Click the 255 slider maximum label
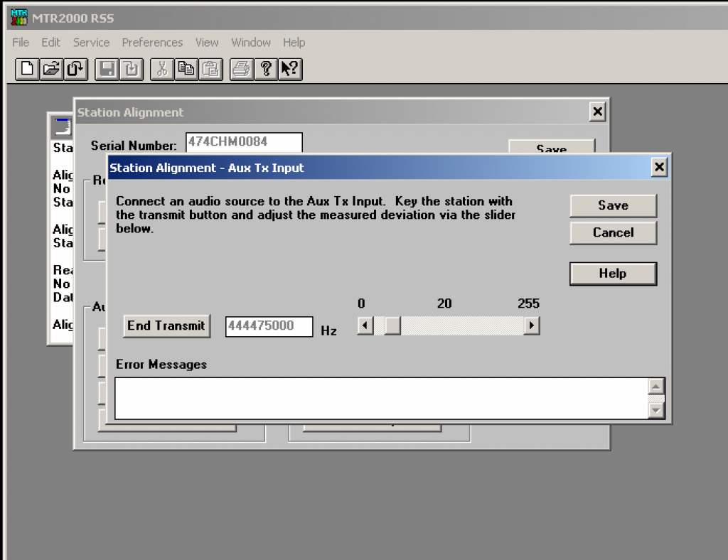This screenshot has height=560, width=728. point(528,303)
